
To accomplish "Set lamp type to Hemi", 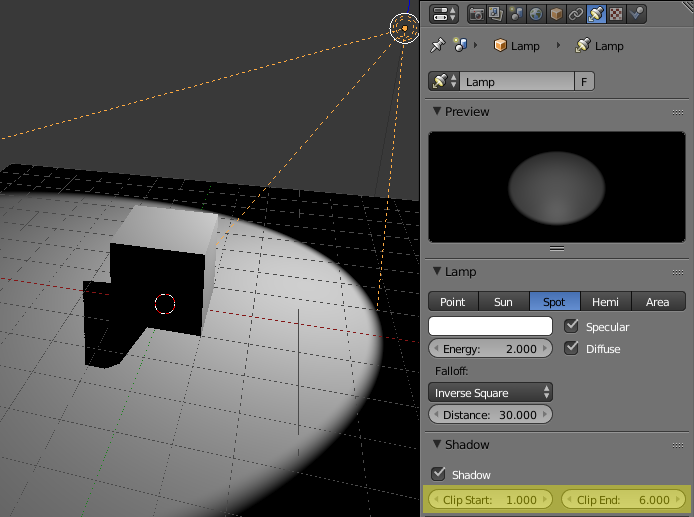I will pyautogui.click(x=605, y=301).
